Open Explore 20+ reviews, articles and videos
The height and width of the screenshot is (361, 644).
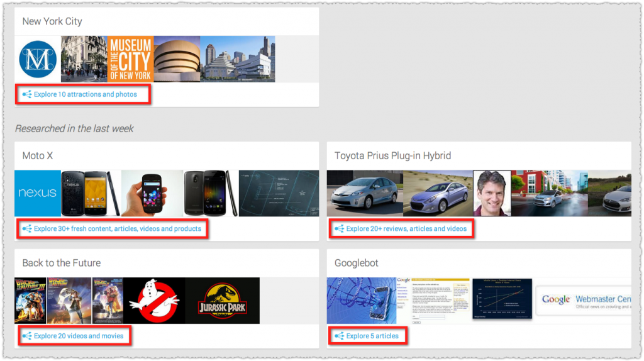(x=406, y=229)
